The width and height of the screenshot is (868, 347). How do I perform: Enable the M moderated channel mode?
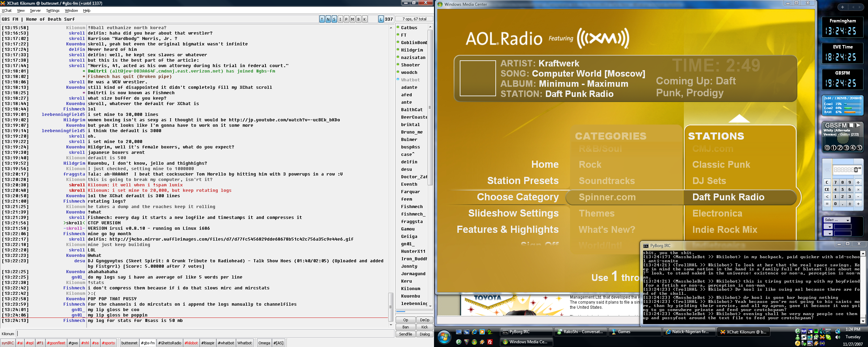click(x=352, y=19)
